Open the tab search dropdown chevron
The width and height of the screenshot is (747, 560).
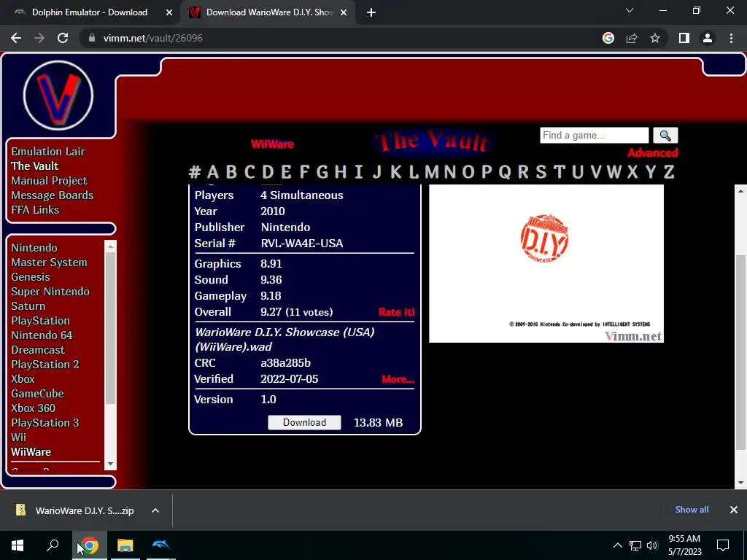[630, 10]
